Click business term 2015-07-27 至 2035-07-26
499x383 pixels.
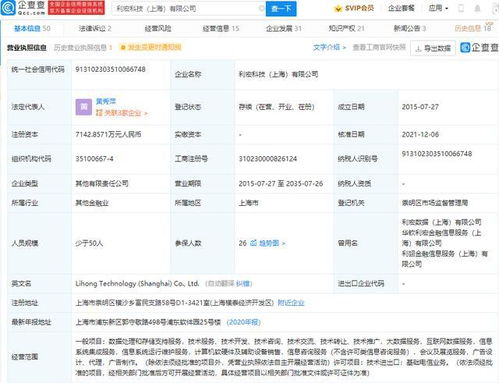coord(281,183)
